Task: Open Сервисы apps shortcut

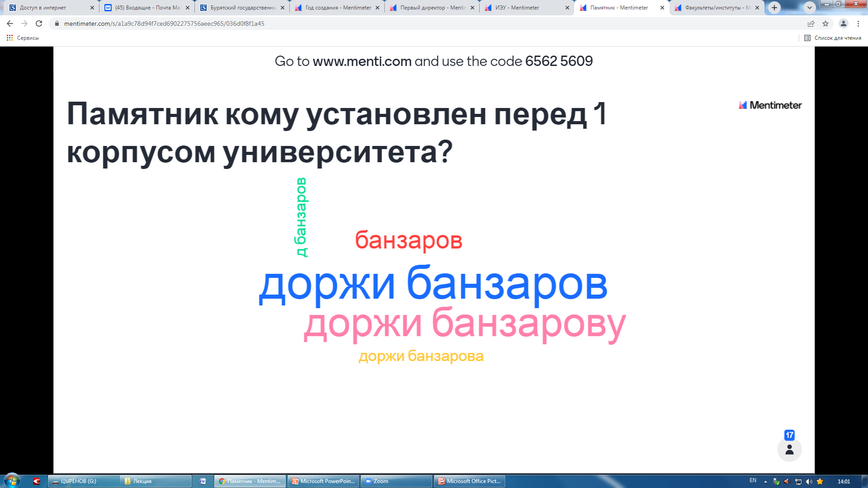Action: (23, 38)
